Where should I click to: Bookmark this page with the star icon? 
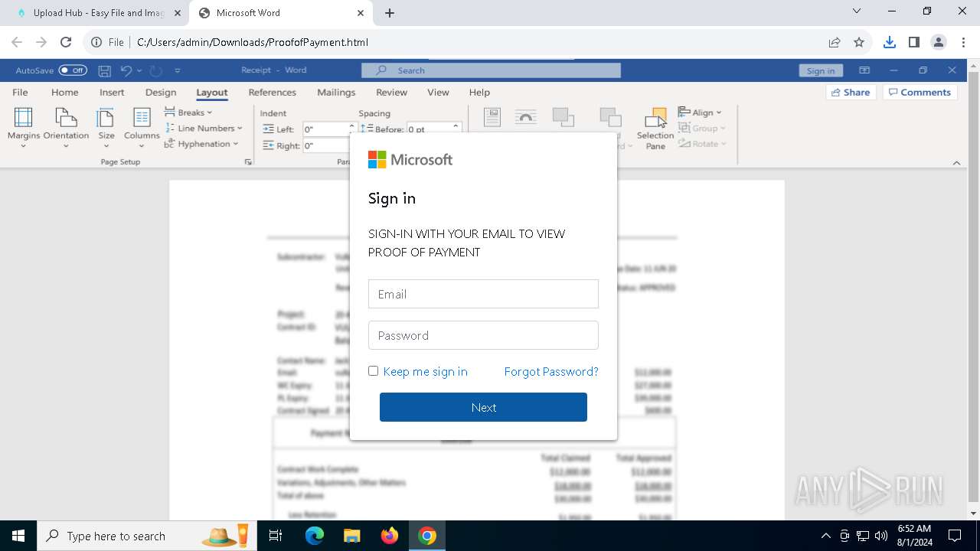tap(859, 42)
